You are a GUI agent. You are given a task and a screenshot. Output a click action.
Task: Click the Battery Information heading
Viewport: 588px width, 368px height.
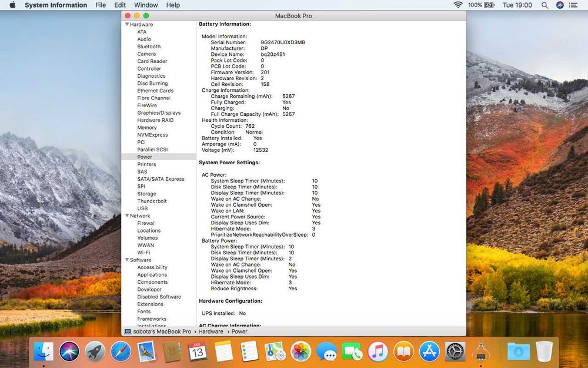(x=225, y=24)
